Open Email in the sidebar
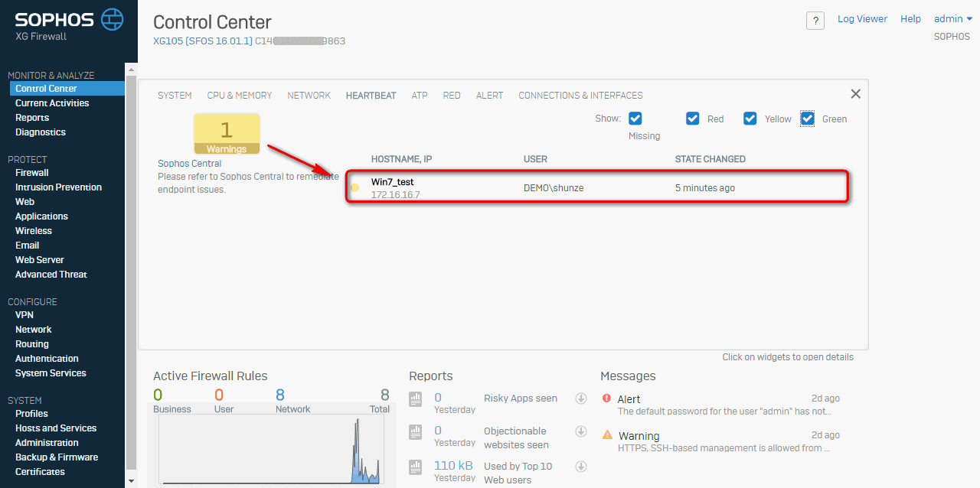The height and width of the screenshot is (488, 980). (x=28, y=246)
